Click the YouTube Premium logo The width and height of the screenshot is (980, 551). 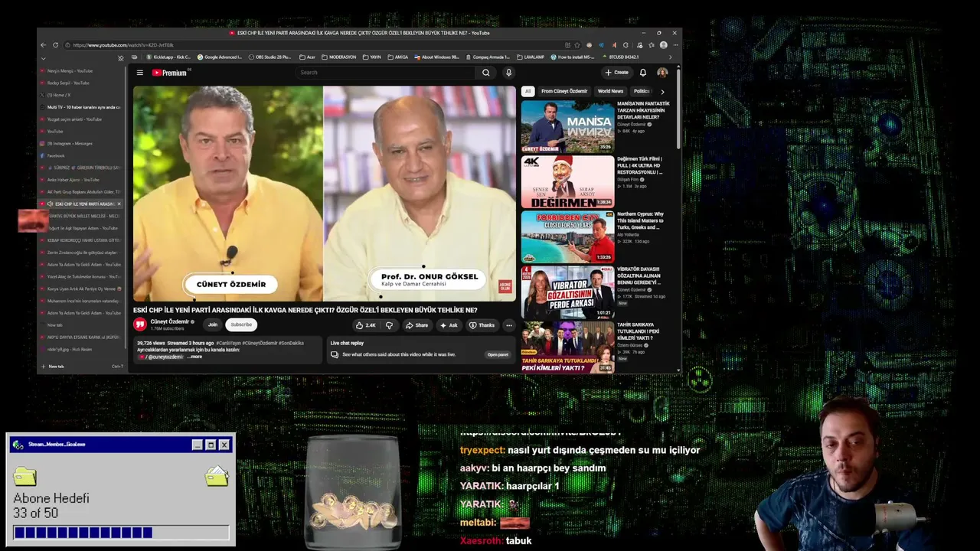170,73
